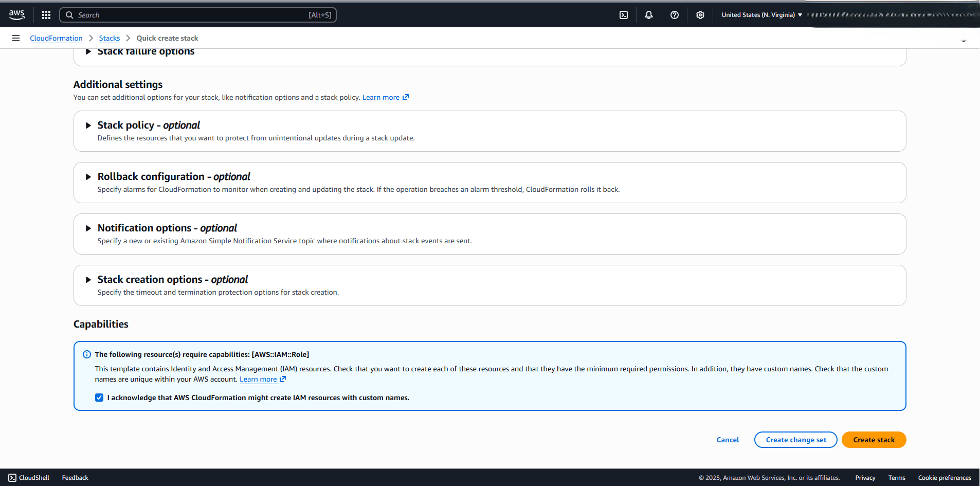Open the settings gear
Image resolution: width=980 pixels, height=486 pixels.
[x=700, y=14]
